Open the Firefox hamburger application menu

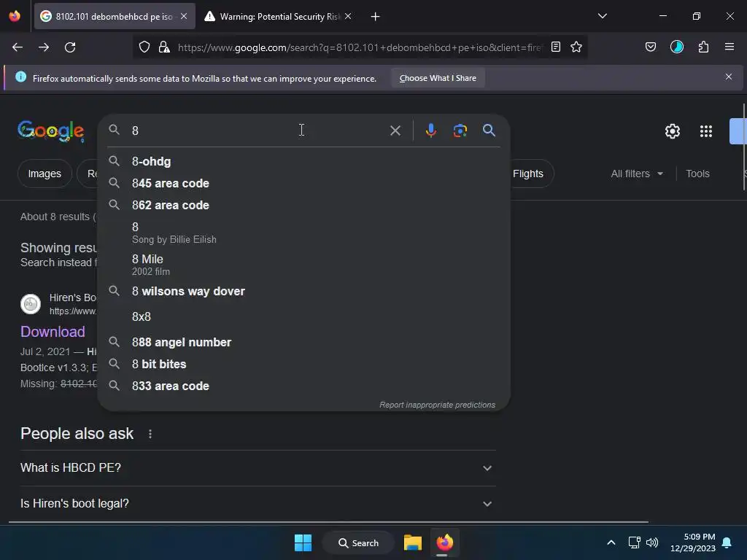point(729,47)
